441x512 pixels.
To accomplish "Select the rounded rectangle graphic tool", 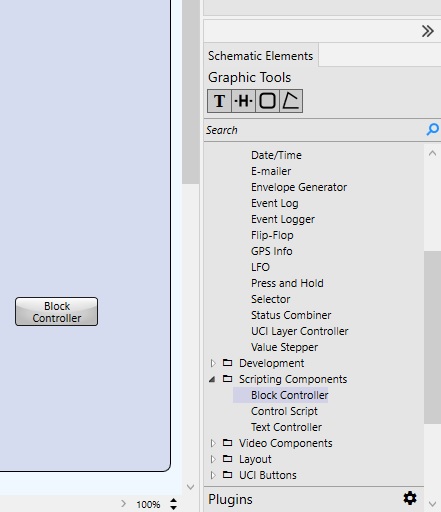I will click(267, 101).
